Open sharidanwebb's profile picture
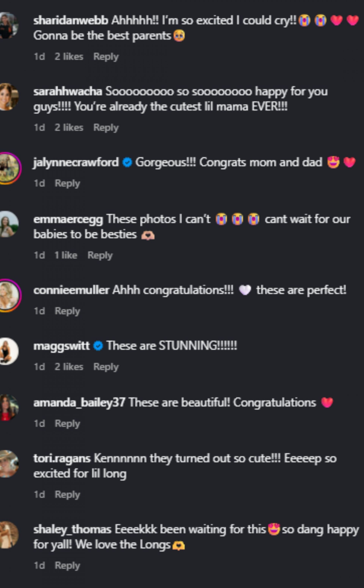364x588 pixels. (8, 26)
